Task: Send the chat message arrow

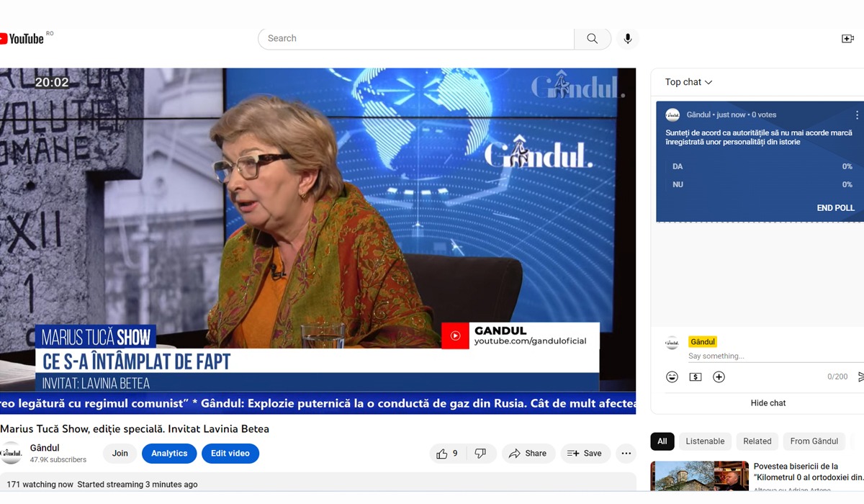Action: 860,377
